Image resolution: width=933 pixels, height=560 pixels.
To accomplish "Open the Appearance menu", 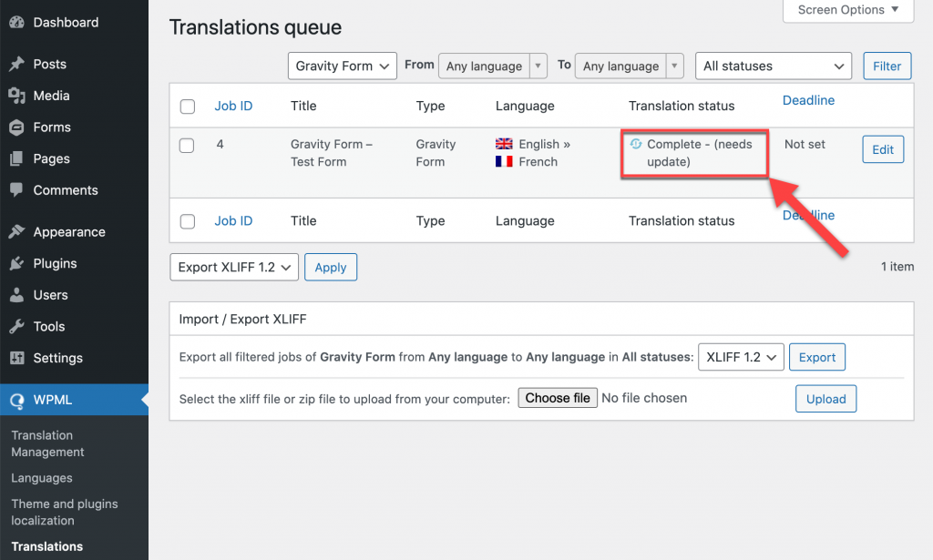I will pyautogui.click(x=69, y=232).
